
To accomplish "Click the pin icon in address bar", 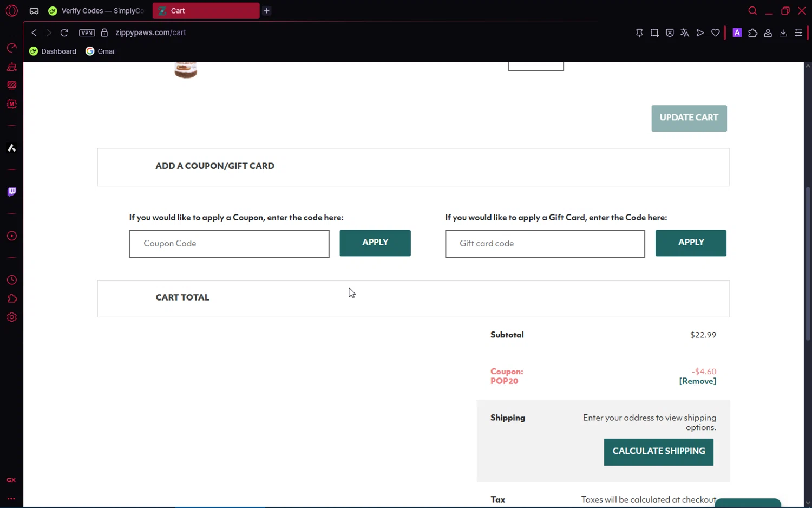I will pyautogui.click(x=639, y=32).
